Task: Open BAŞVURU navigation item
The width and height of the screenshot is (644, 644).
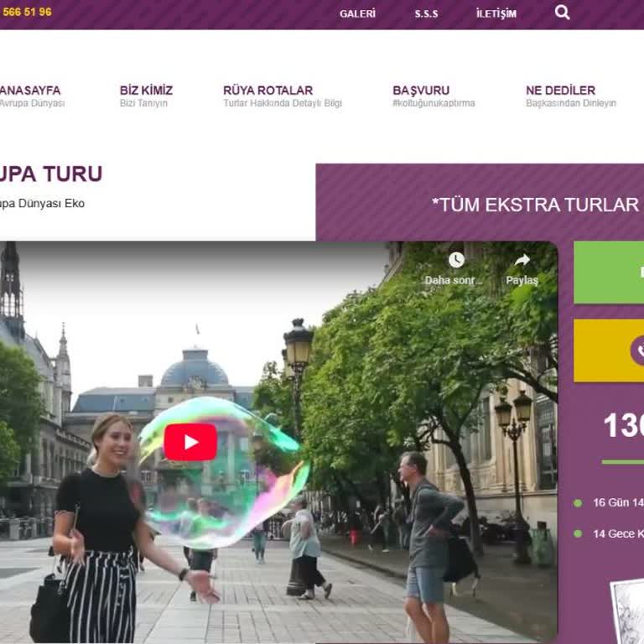Action: click(x=434, y=96)
